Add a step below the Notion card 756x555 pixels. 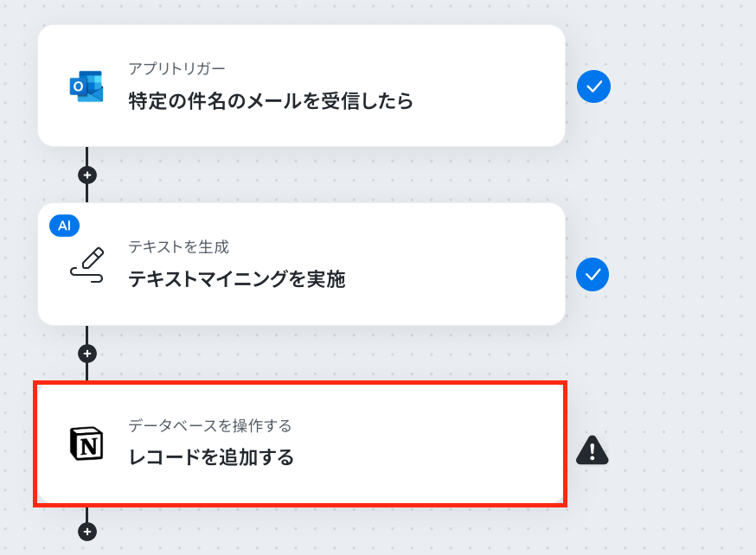click(x=87, y=532)
